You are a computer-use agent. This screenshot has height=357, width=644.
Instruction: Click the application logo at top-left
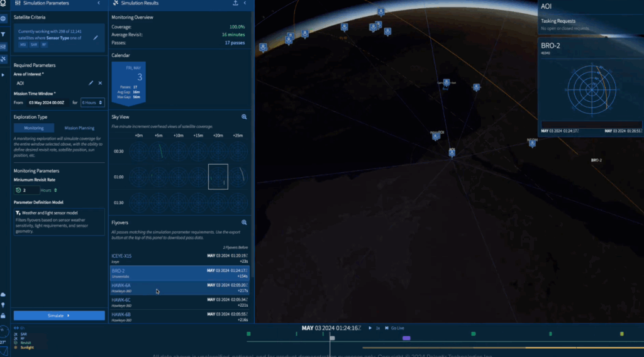point(3,3)
